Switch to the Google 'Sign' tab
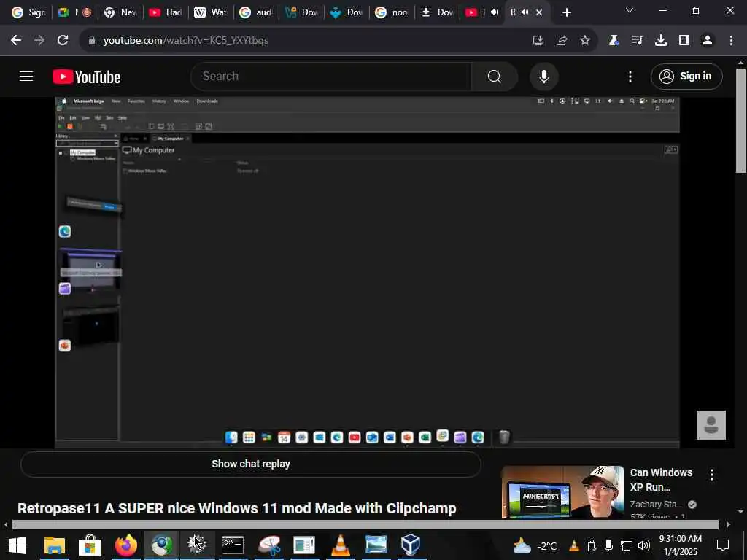 click(28, 12)
